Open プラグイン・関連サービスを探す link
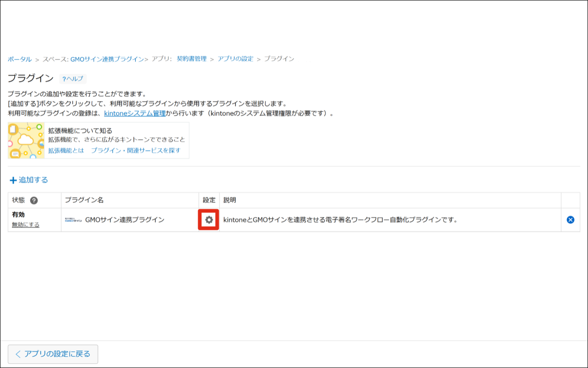This screenshot has height=368, width=588. click(x=136, y=151)
